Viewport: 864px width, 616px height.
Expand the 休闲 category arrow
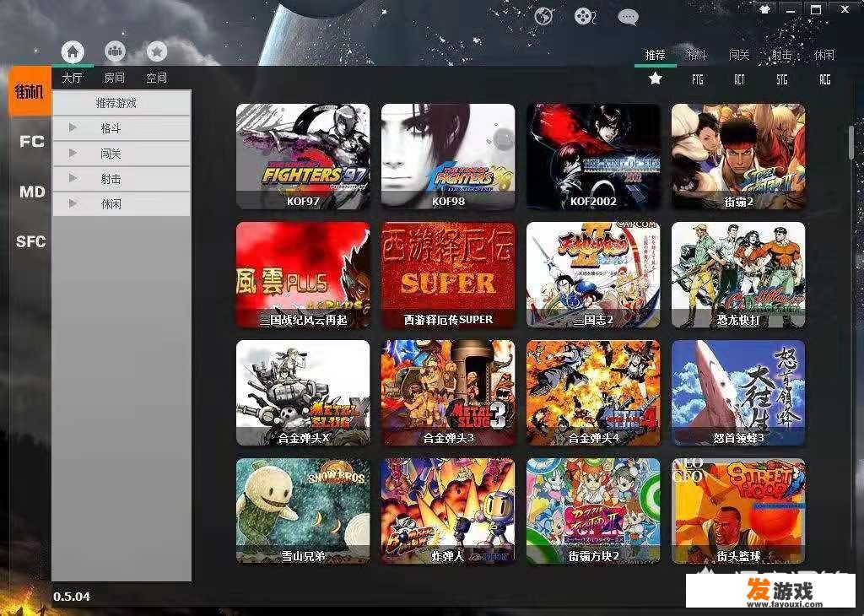(73, 203)
